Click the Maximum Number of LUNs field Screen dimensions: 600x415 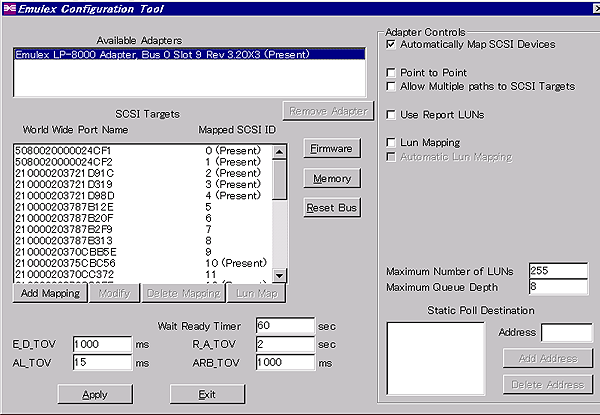point(559,271)
